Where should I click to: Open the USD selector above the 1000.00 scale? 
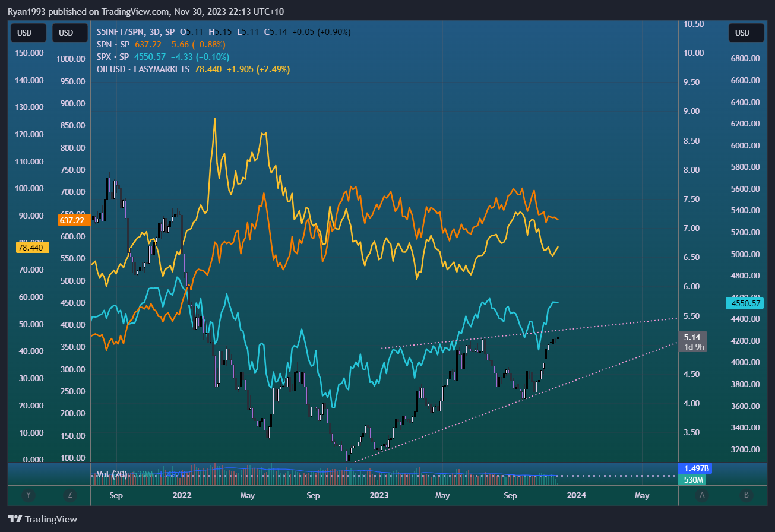[69, 33]
